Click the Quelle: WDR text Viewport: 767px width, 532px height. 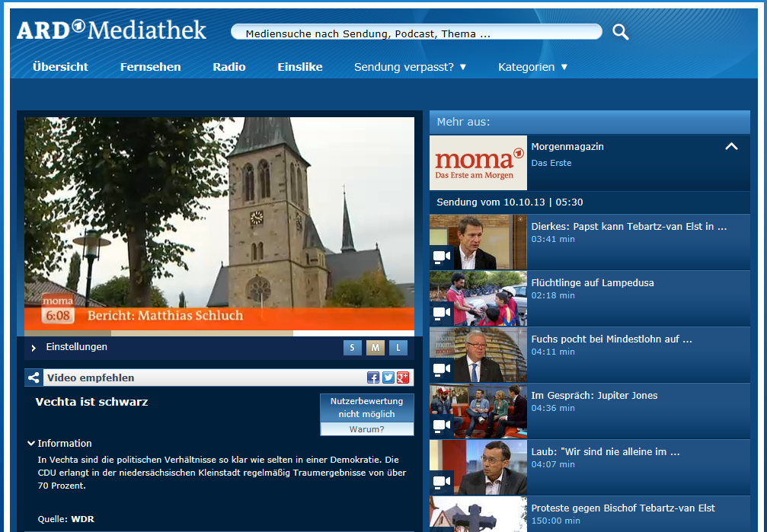click(66, 519)
